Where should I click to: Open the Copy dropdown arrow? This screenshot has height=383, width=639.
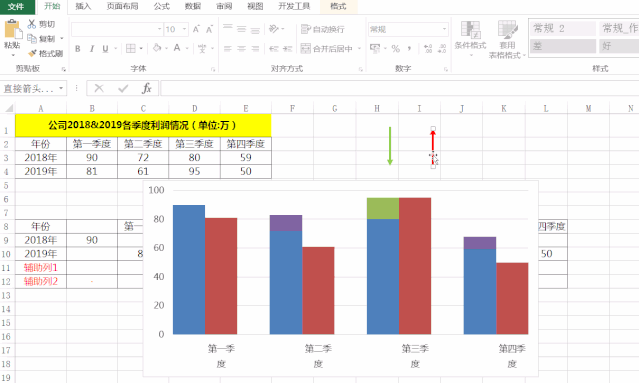tap(62, 39)
